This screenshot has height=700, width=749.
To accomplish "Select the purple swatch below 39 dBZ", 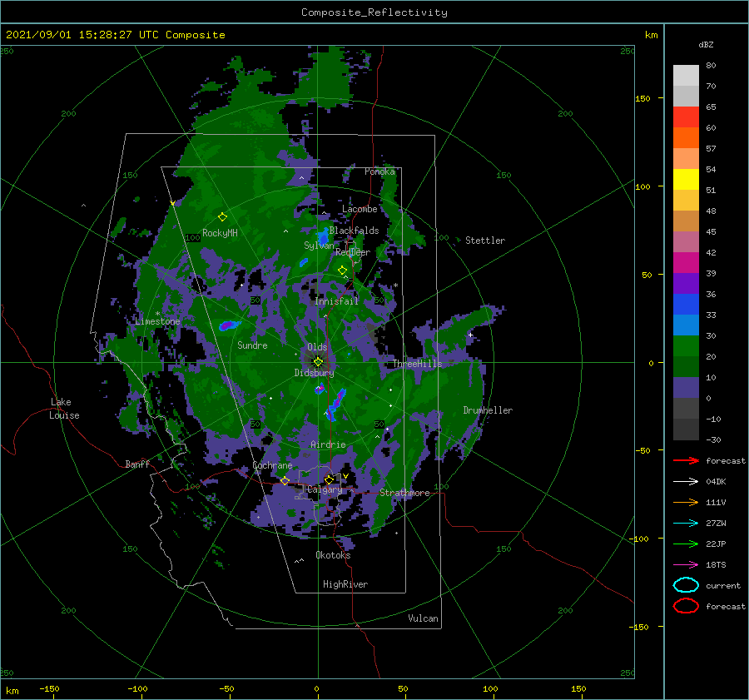I will tap(686, 283).
